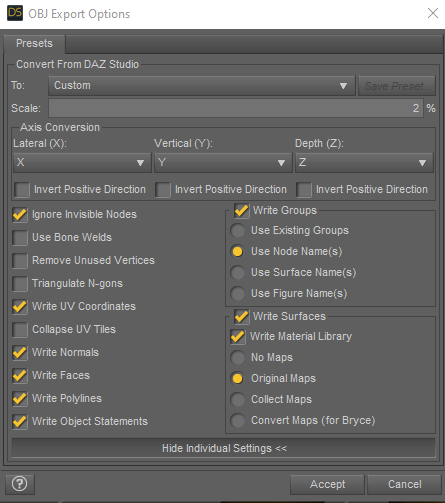Expand the Lateral (X) axis dropdown

(82, 163)
